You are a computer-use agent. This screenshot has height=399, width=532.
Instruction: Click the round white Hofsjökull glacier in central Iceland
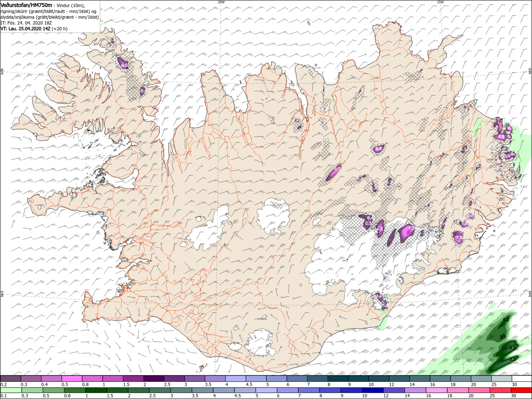pyautogui.click(x=273, y=215)
